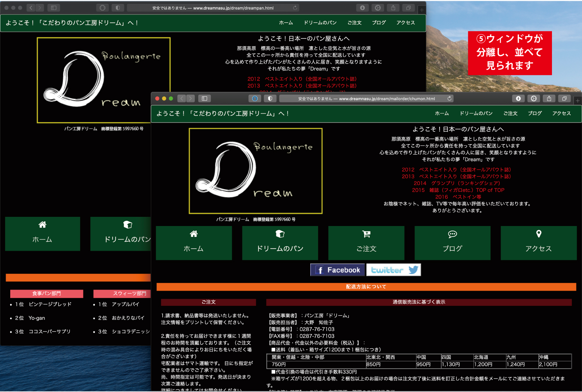Show tab overview in the rear window
The height and width of the screenshot is (392, 582).
[x=408, y=8]
